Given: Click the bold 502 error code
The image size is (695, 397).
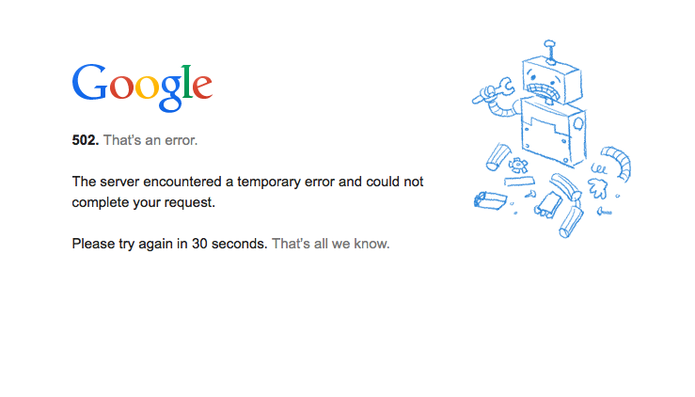Looking at the screenshot, I should pyautogui.click(x=85, y=140).
